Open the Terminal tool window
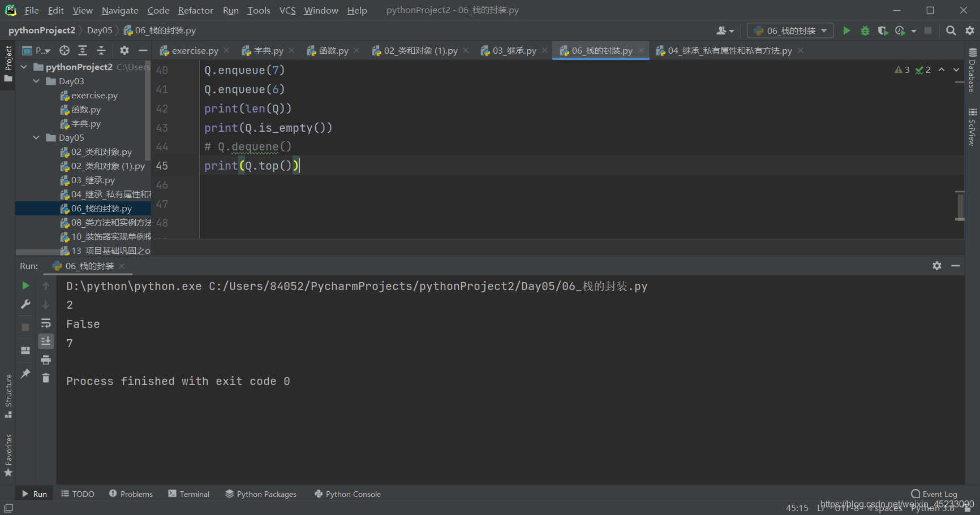 click(x=189, y=494)
